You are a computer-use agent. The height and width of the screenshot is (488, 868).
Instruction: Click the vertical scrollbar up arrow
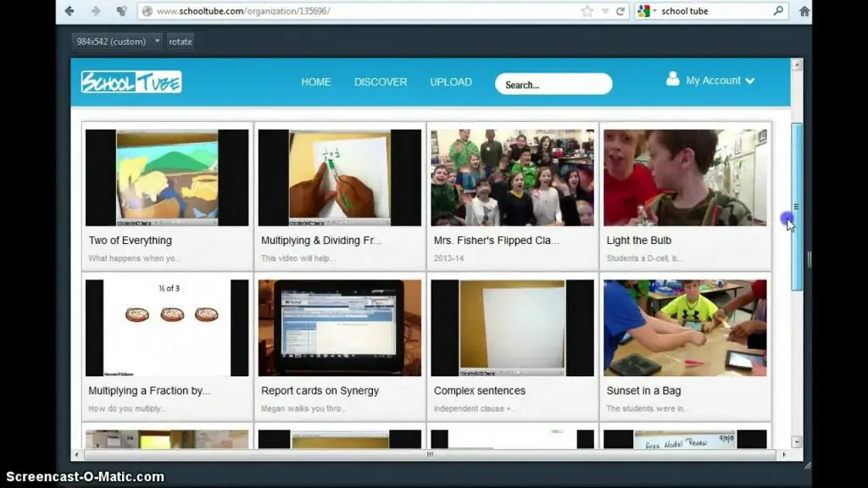tap(797, 64)
